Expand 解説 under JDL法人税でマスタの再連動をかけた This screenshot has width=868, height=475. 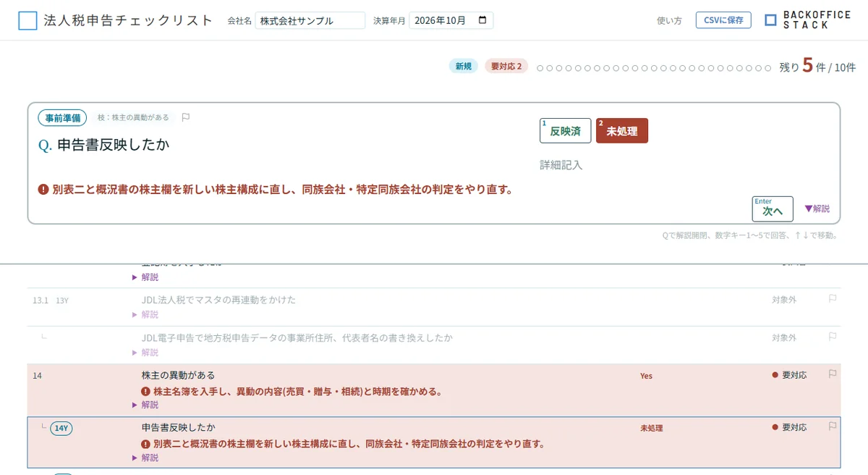point(145,314)
